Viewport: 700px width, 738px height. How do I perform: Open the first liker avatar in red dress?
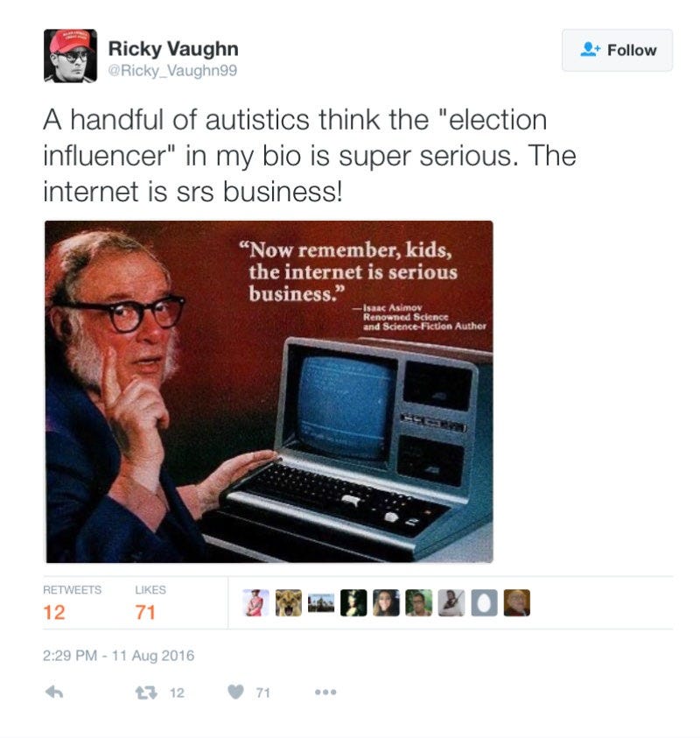[x=255, y=603]
